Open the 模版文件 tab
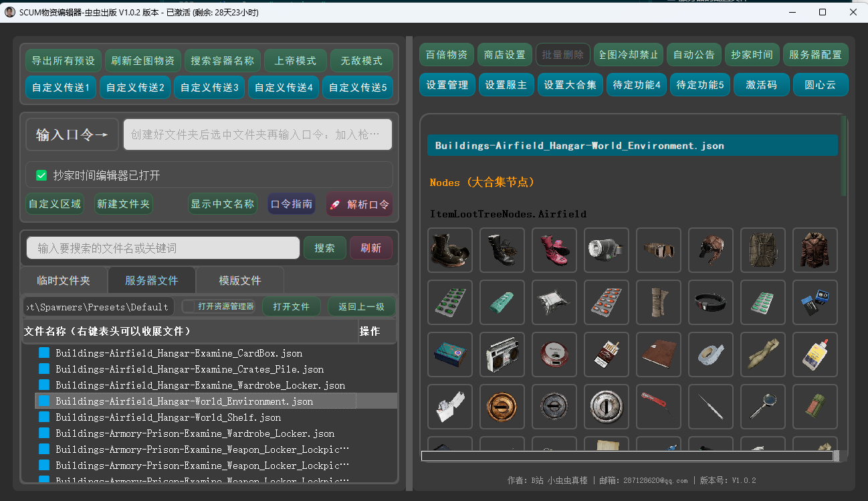This screenshot has width=868, height=501. 240,280
